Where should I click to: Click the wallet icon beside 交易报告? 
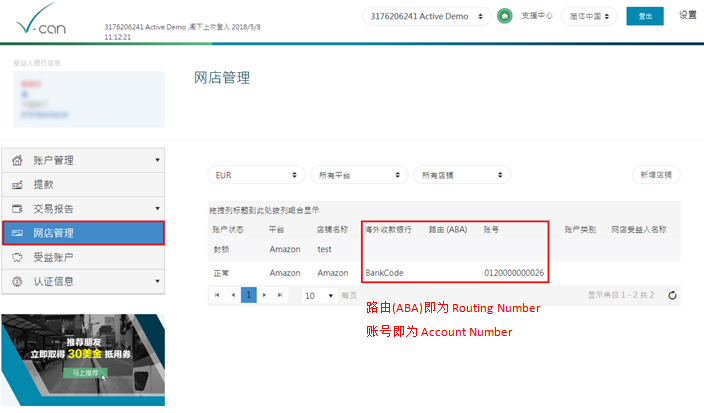[x=17, y=209]
